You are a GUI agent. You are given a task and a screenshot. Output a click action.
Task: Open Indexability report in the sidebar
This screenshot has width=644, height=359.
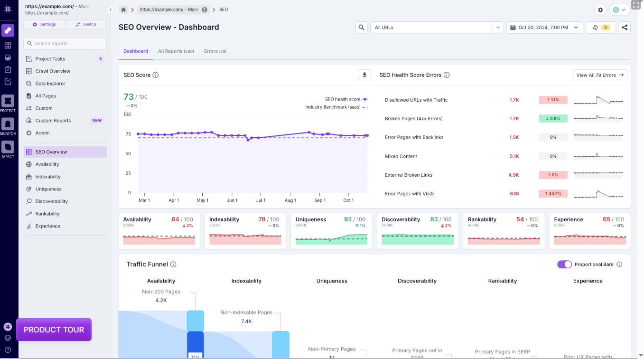(65, 177)
